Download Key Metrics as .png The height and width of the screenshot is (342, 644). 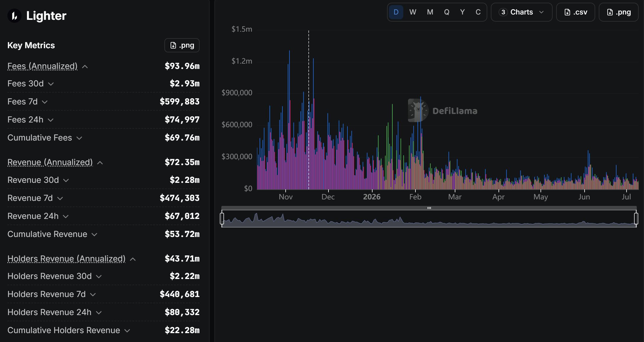pyautogui.click(x=182, y=45)
